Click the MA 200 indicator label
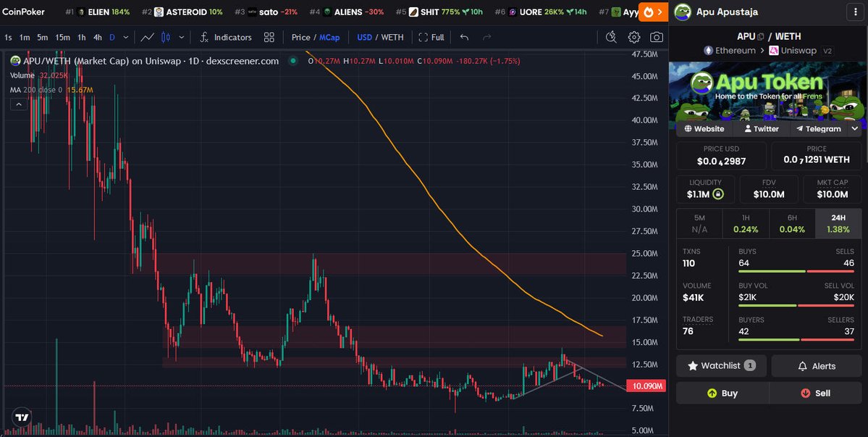 [x=36, y=90]
